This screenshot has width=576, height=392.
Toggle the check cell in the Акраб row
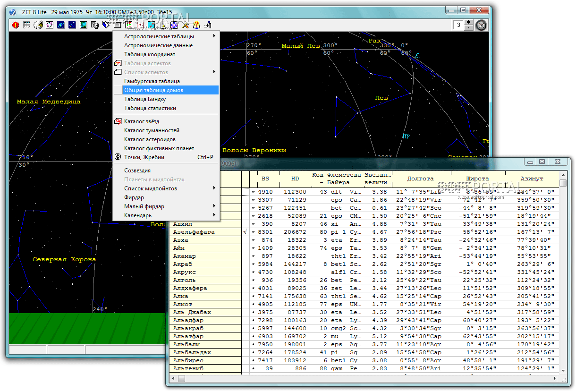(245, 264)
